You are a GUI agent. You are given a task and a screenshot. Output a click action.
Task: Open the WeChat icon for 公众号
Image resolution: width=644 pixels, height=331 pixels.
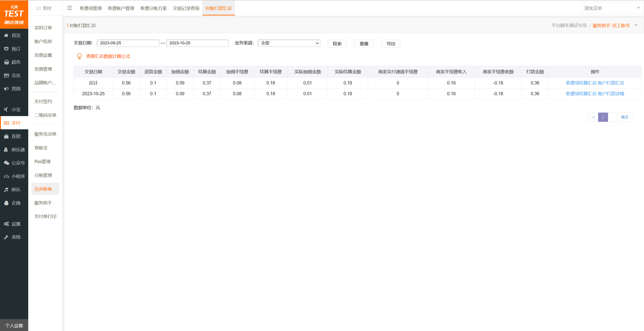pos(6,163)
